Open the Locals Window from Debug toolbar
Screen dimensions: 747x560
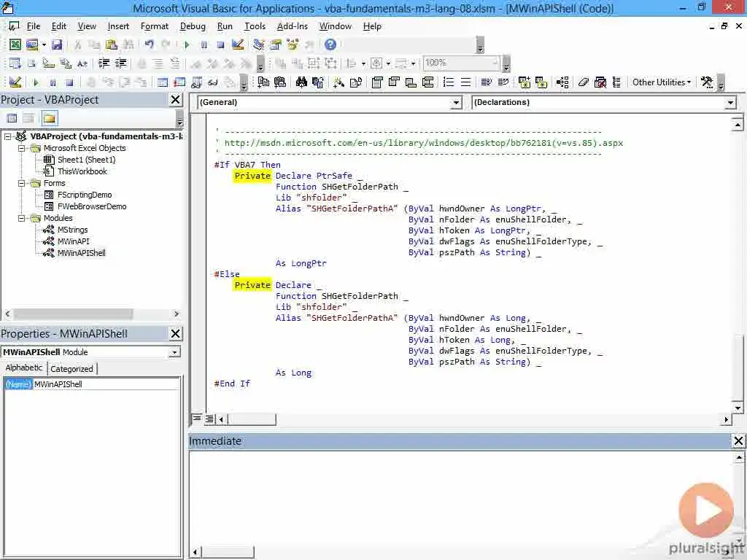click(163, 82)
